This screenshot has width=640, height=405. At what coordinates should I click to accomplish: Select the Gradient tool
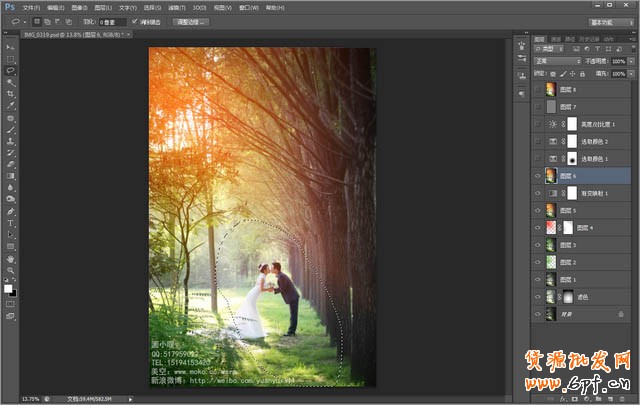tap(10, 176)
